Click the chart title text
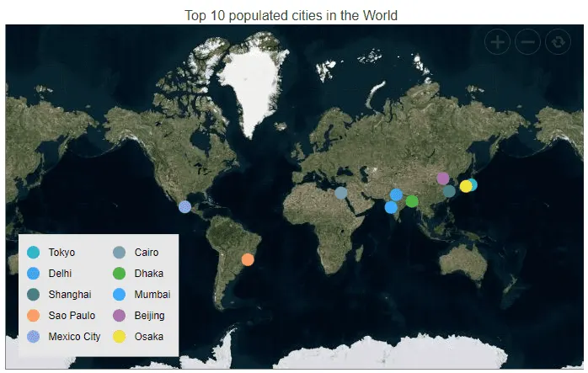 click(x=291, y=15)
